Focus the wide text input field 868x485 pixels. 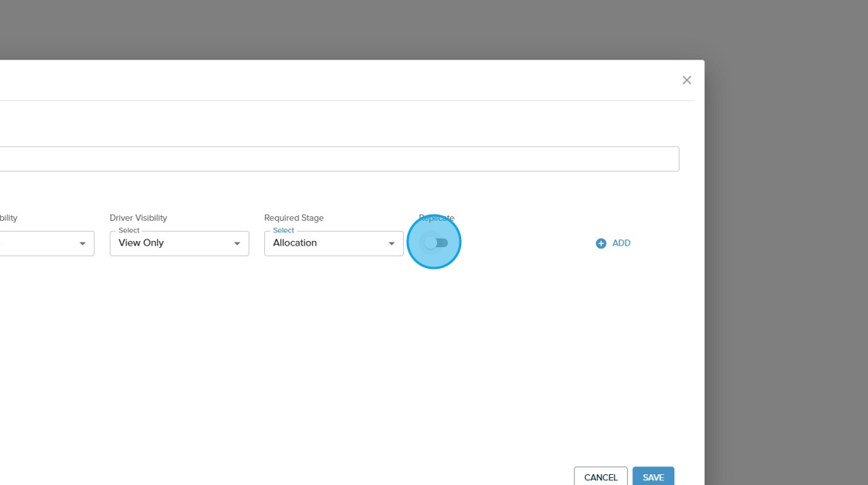click(x=339, y=159)
